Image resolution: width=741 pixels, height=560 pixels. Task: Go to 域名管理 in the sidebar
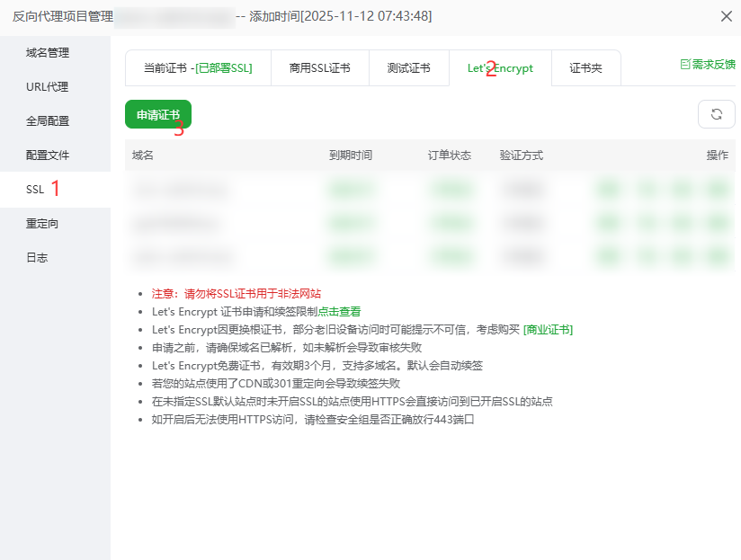pyautogui.click(x=48, y=53)
